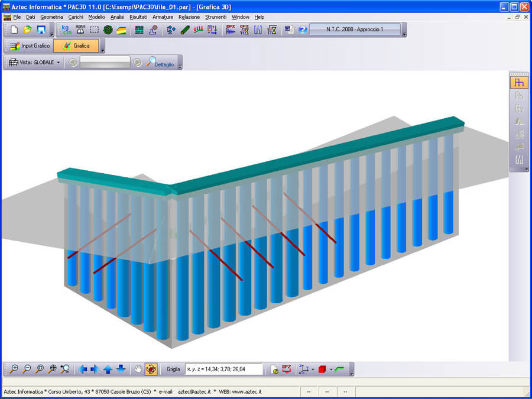Toggle the Griglia grid option
Image resolution: width=532 pixels, height=399 pixels.
coord(173,369)
